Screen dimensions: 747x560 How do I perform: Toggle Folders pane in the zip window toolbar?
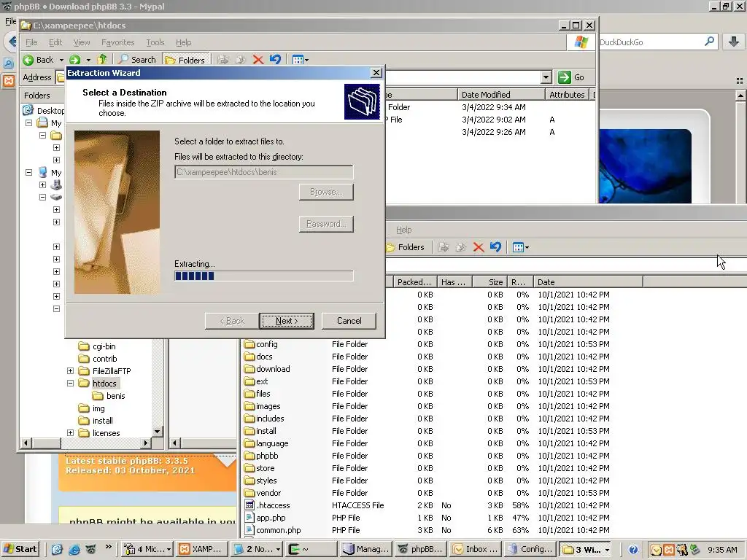tap(406, 247)
